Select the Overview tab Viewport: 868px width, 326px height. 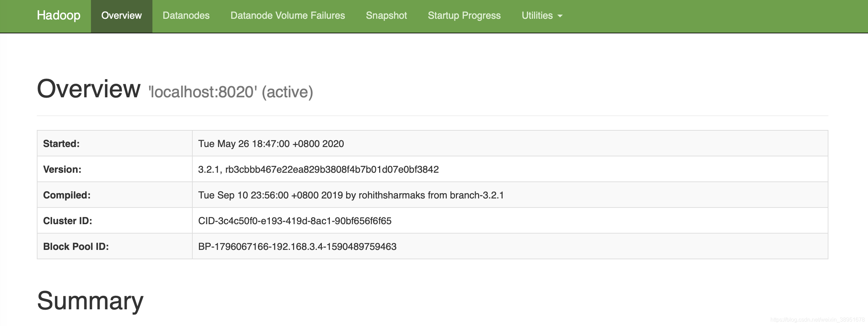[x=122, y=16]
